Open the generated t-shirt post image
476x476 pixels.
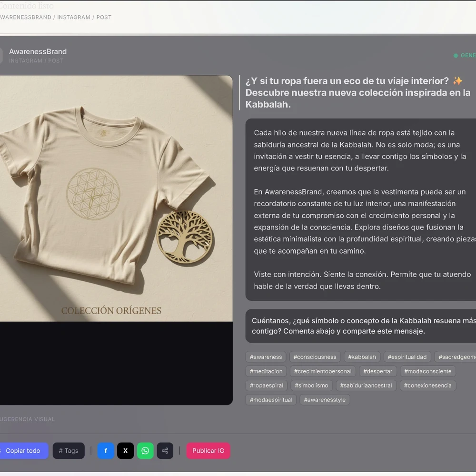(116, 198)
